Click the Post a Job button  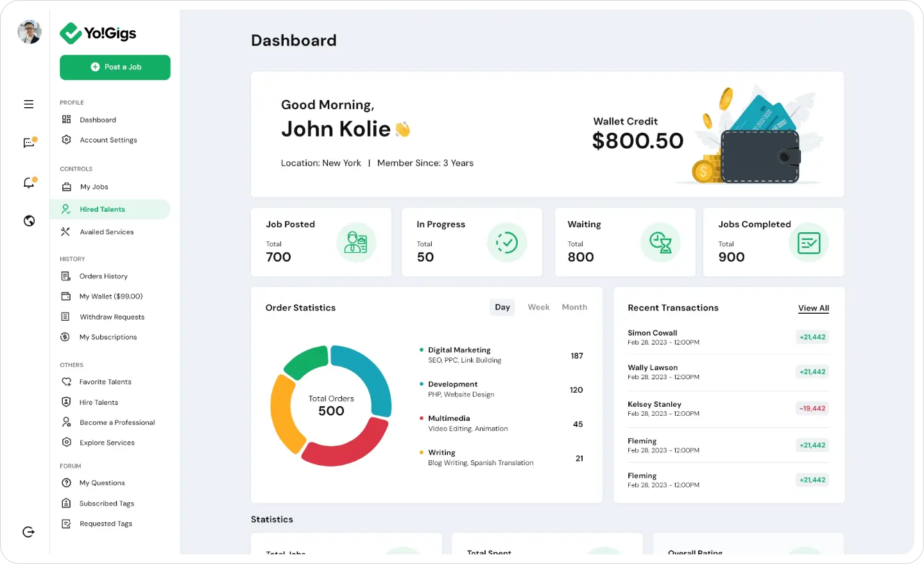point(115,67)
